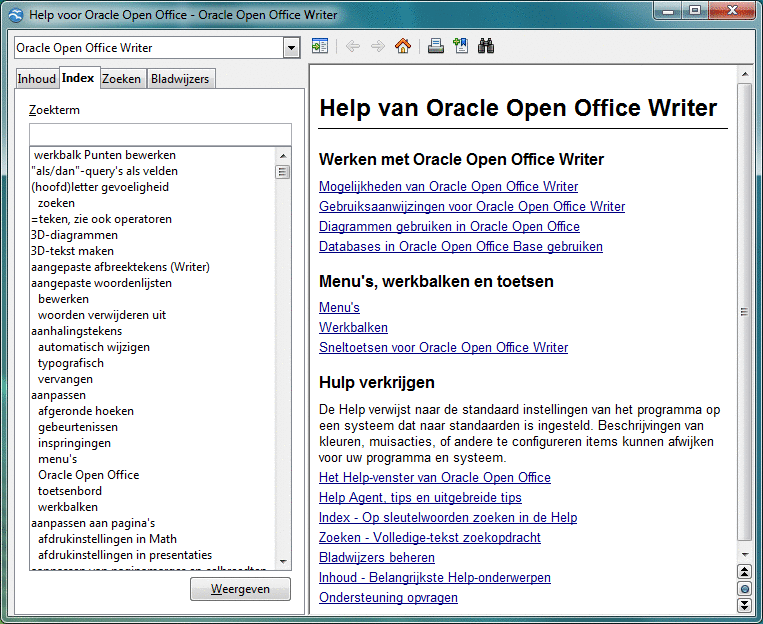This screenshot has height=624, width=763.
Task: Click the Print icon
Action: tap(436, 46)
